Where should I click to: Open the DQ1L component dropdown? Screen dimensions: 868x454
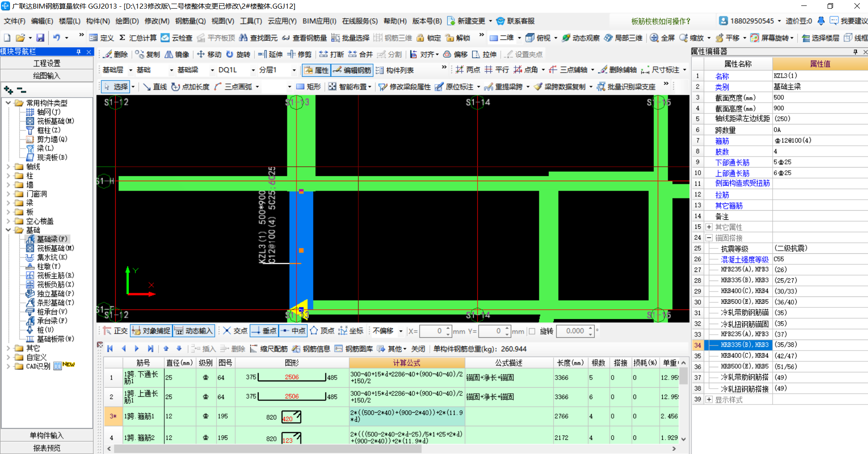(x=253, y=70)
